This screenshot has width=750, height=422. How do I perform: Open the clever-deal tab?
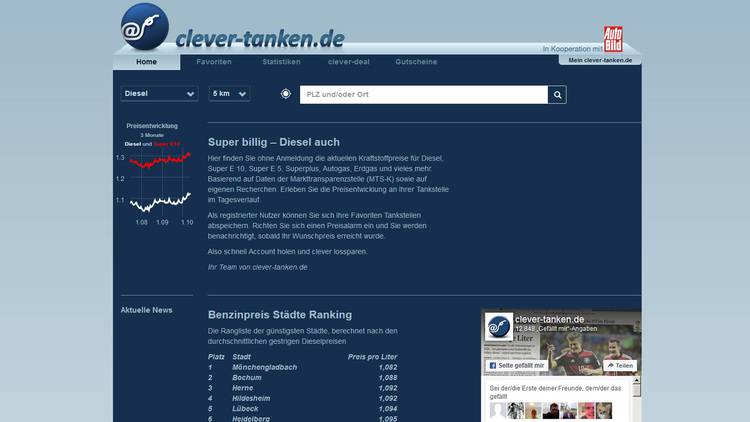click(x=348, y=62)
